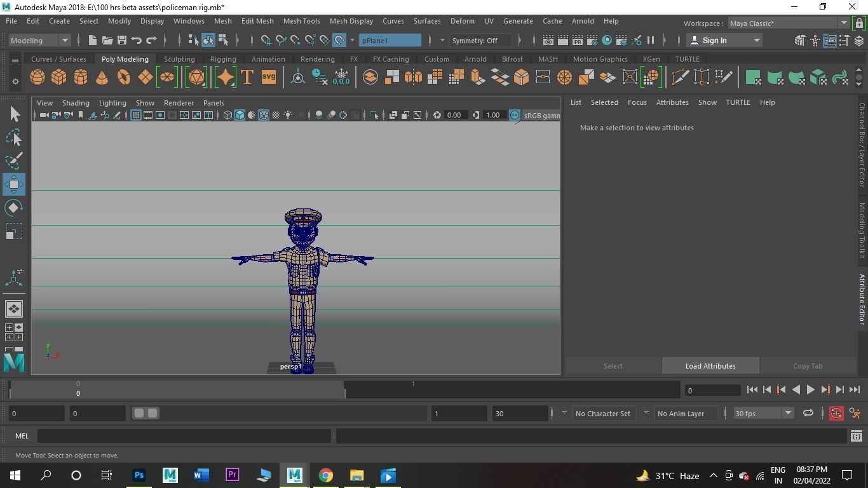
Task: Create a polygon plane from the shelf
Action: pos(146,78)
